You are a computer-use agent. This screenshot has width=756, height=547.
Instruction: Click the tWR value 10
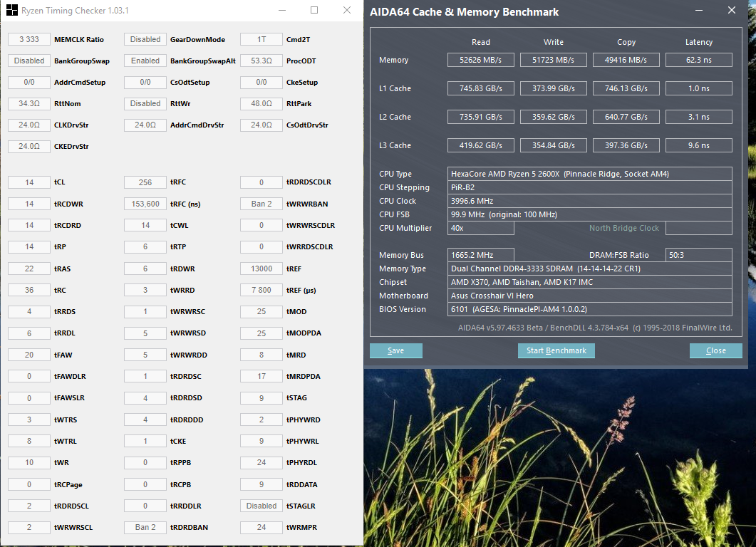(x=29, y=462)
